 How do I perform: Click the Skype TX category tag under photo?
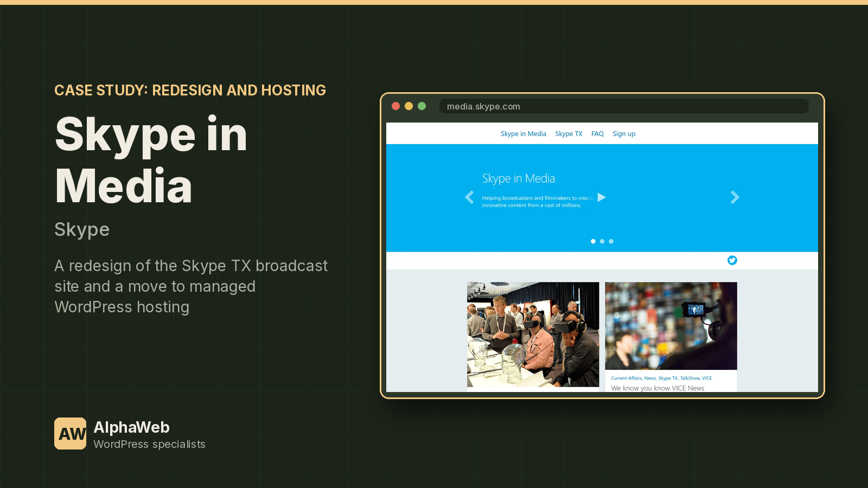click(668, 378)
